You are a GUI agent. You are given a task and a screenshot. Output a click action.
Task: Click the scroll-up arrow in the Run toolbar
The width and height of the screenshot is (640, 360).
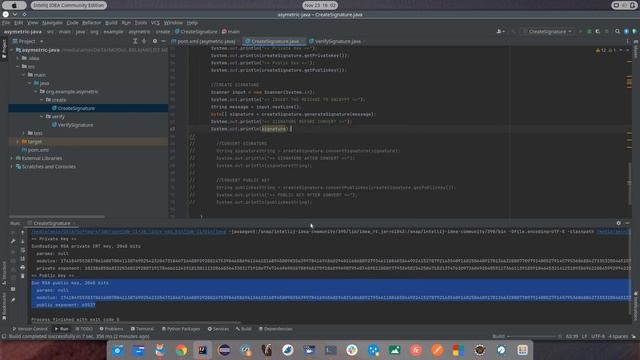[22, 232]
